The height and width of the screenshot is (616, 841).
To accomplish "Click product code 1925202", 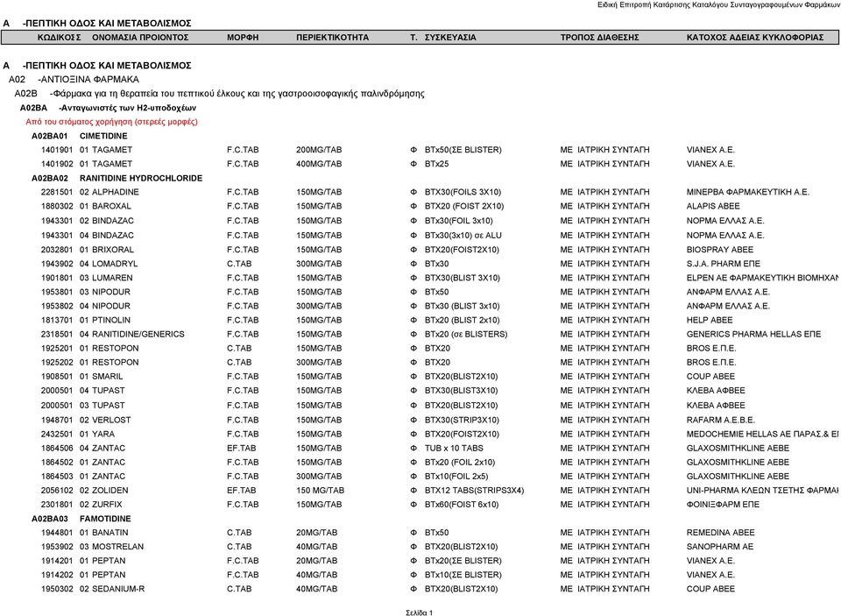I will point(57,362).
